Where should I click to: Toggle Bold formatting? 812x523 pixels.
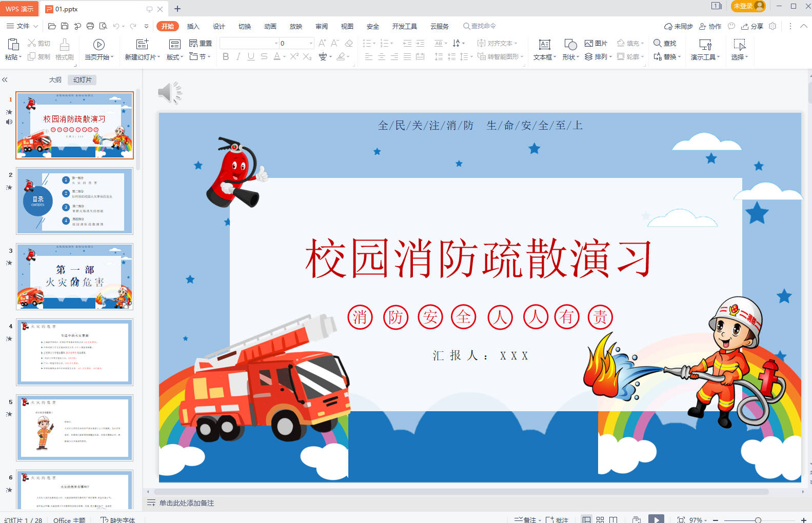[x=226, y=57]
